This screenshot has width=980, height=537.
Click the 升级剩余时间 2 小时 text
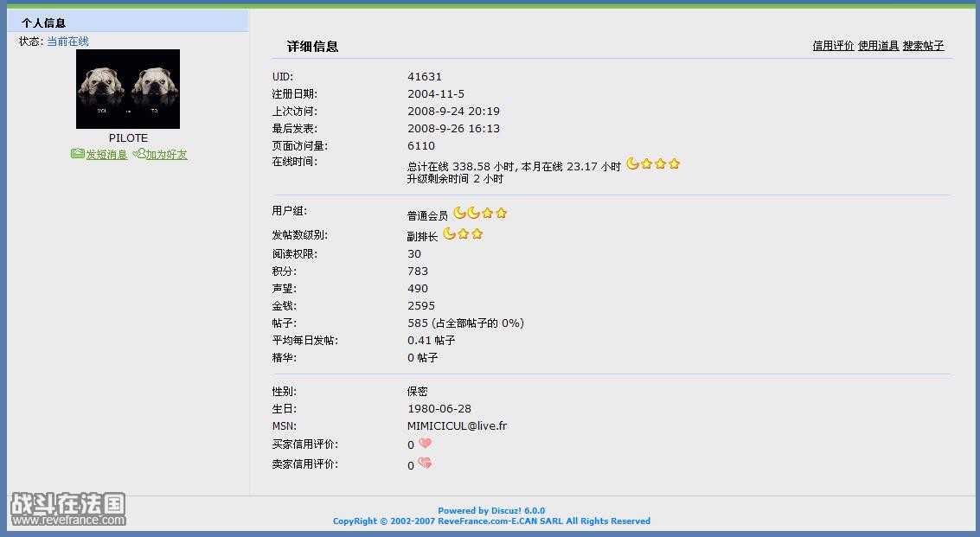pyautogui.click(x=455, y=179)
